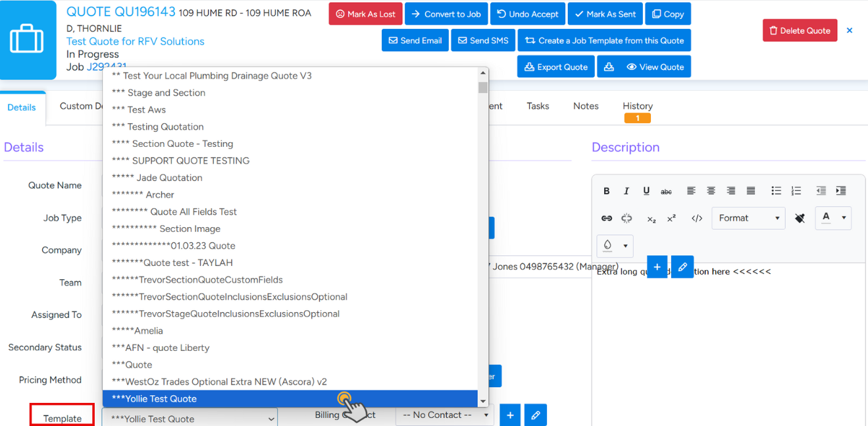This screenshot has height=426, width=868.
Task: Expand the Template select box
Action: [190, 419]
